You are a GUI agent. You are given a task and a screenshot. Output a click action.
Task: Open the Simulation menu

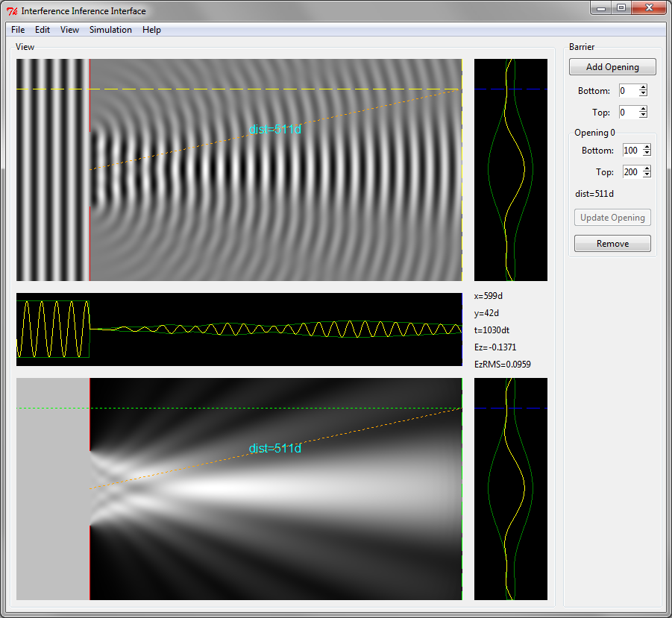(x=110, y=30)
